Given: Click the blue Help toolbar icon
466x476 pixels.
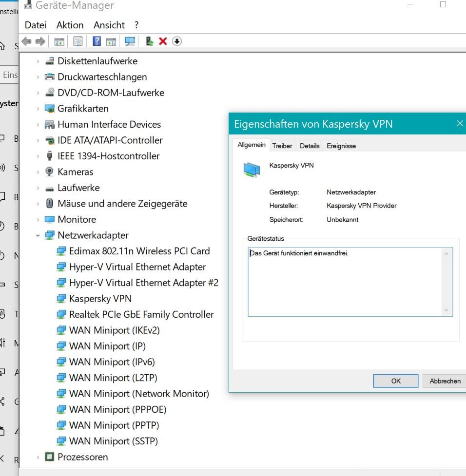Looking at the screenshot, I should tap(97, 41).
